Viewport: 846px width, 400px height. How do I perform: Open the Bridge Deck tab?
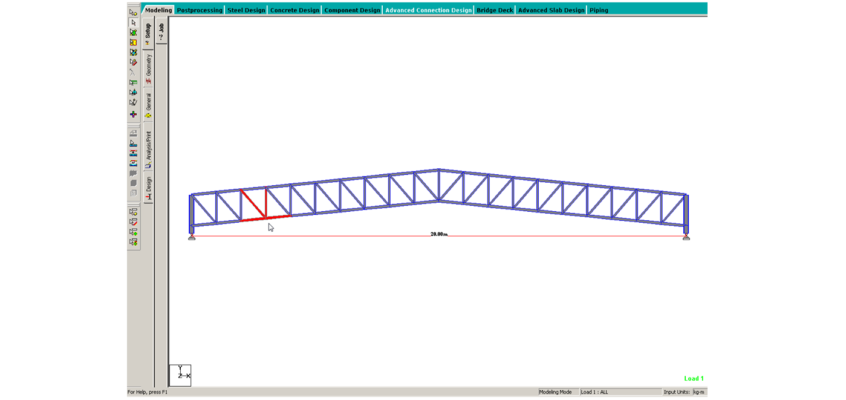495,10
